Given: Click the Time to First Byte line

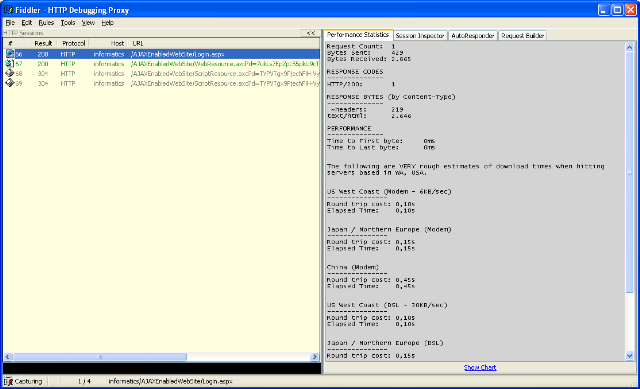Looking at the screenshot, I should pyautogui.click(x=381, y=141).
